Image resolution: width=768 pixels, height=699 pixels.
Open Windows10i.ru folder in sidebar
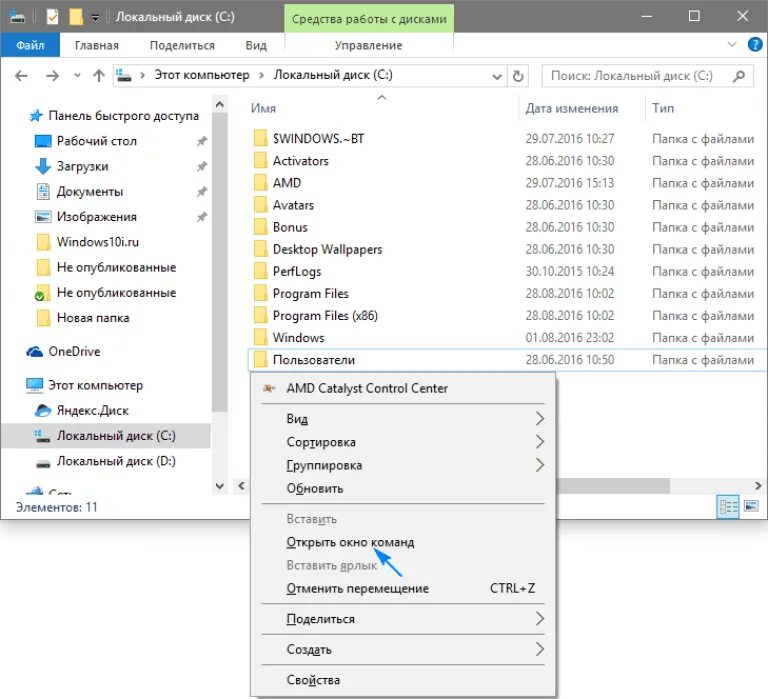(x=97, y=242)
